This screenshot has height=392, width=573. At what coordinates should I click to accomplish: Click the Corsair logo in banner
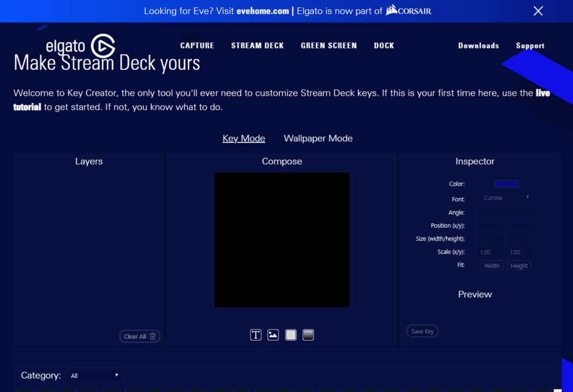(x=408, y=10)
